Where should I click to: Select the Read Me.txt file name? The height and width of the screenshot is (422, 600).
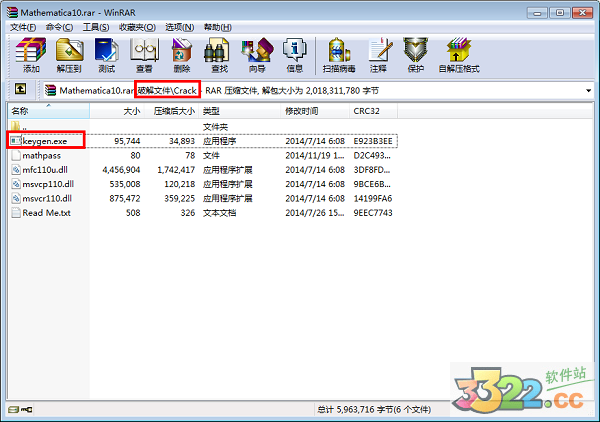(46, 213)
